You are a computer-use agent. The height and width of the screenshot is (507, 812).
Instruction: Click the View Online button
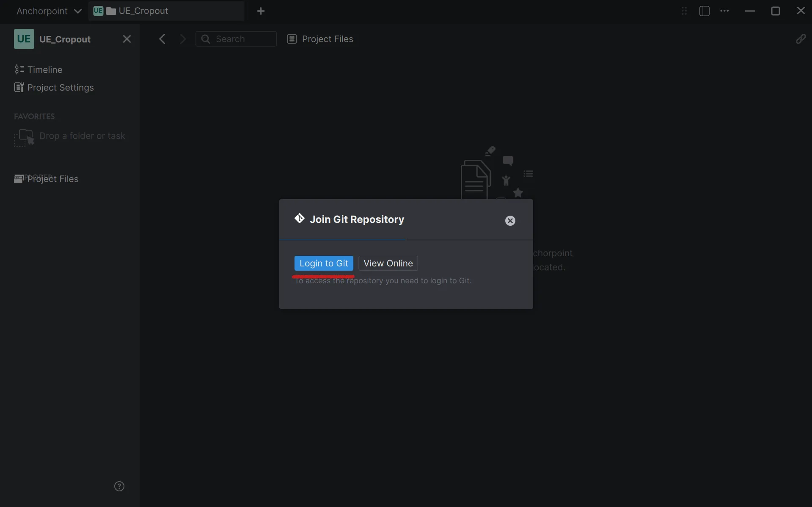(x=388, y=263)
